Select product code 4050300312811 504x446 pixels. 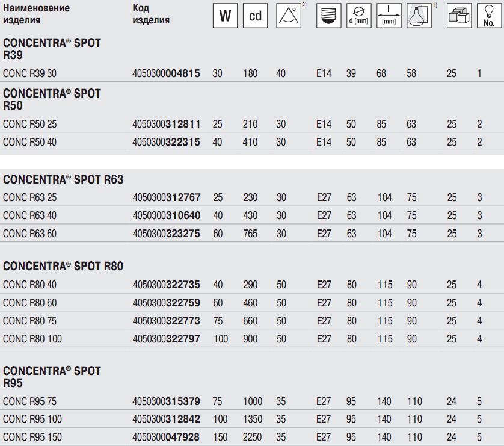click(166, 124)
